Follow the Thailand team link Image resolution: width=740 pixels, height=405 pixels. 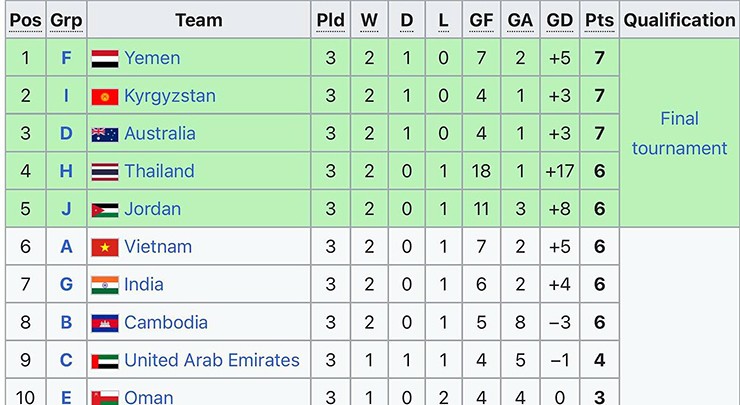[159, 171]
